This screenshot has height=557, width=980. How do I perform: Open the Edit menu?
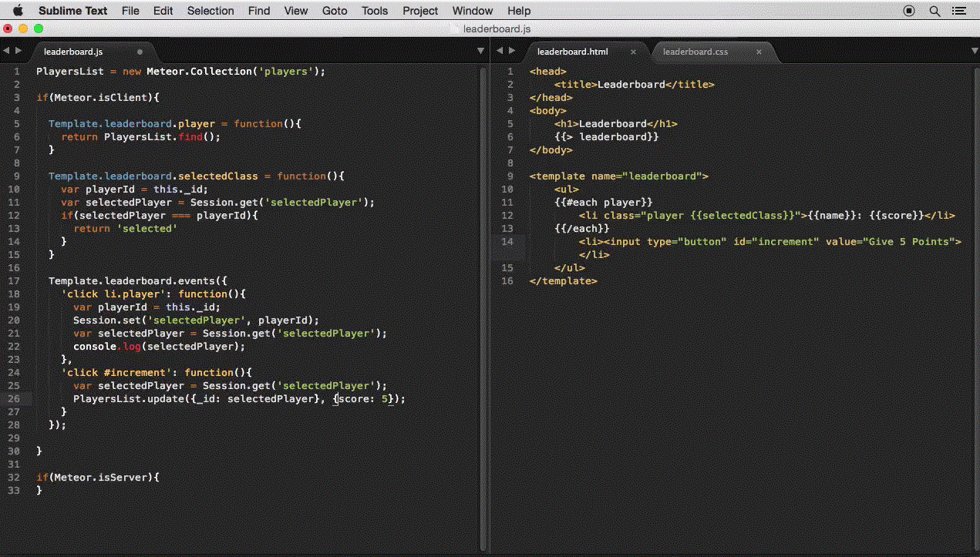click(163, 11)
